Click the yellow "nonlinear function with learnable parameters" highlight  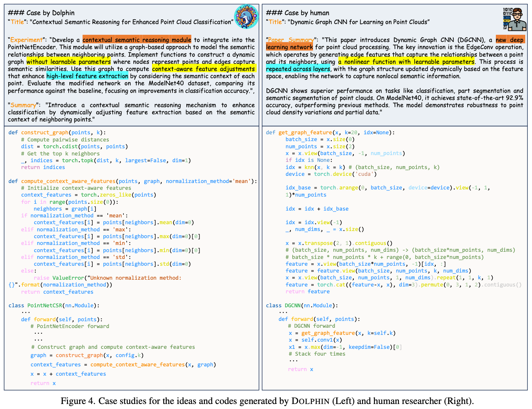[406, 62]
